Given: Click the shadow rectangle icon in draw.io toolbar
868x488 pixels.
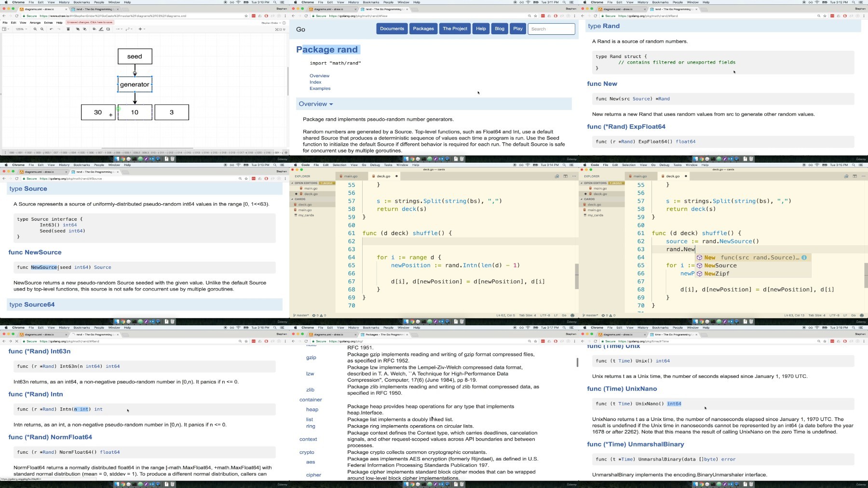Looking at the screenshot, I should [108, 29].
